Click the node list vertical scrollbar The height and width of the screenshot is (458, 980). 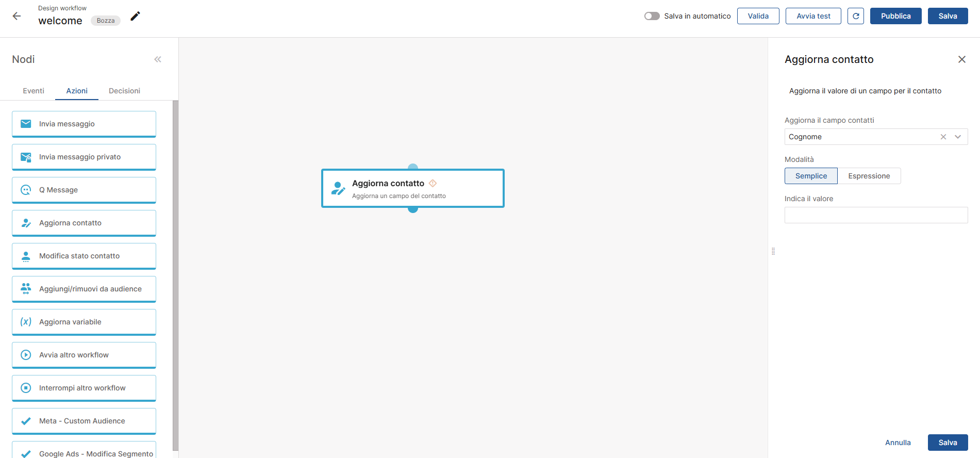[x=175, y=273]
